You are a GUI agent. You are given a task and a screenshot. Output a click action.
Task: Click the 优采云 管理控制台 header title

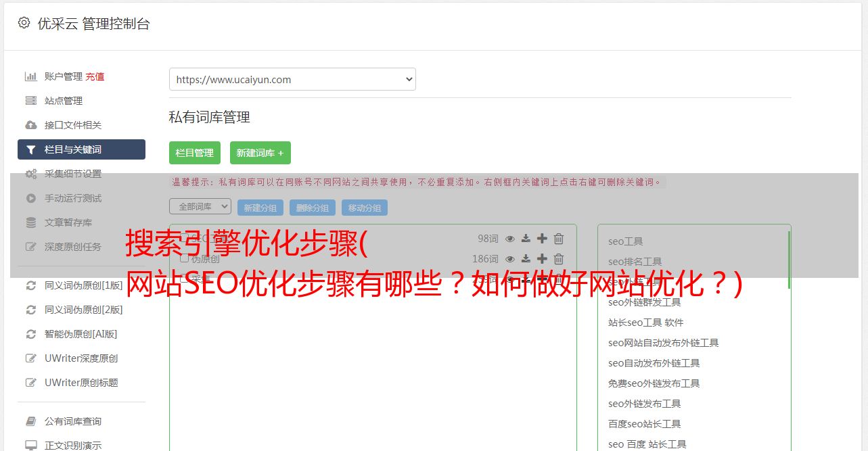(93, 24)
